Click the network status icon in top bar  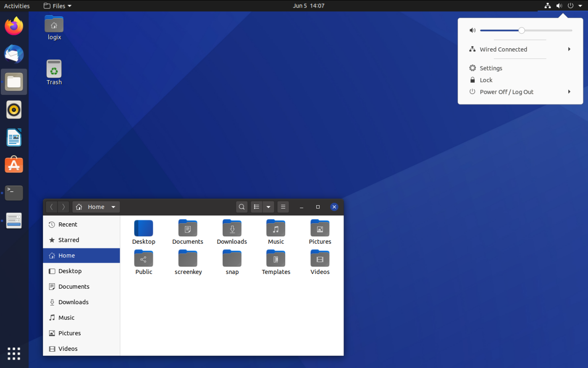tap(547, 5)
